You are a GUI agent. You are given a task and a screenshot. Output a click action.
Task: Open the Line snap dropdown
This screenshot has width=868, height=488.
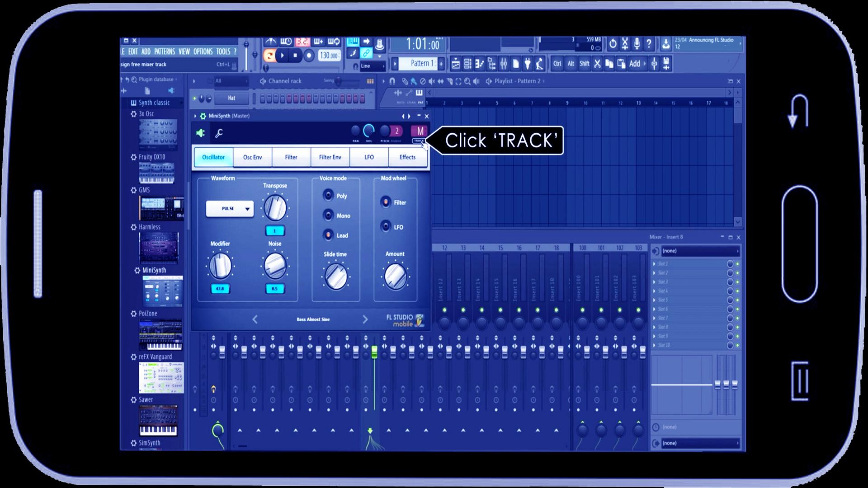click(x=373, y=66)
